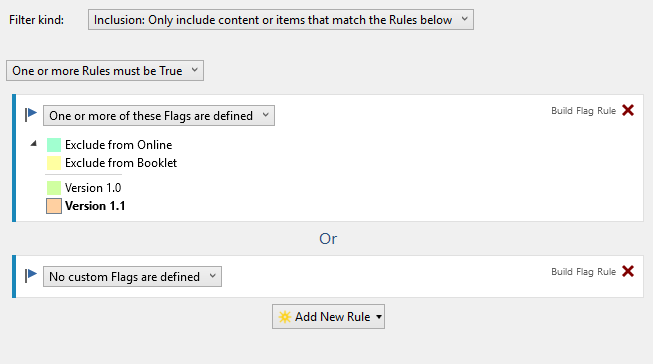The height and width of the screenshot is (364, 653).
Task: Select the Version 1.0 flag item
Action: tap(93, 188)
